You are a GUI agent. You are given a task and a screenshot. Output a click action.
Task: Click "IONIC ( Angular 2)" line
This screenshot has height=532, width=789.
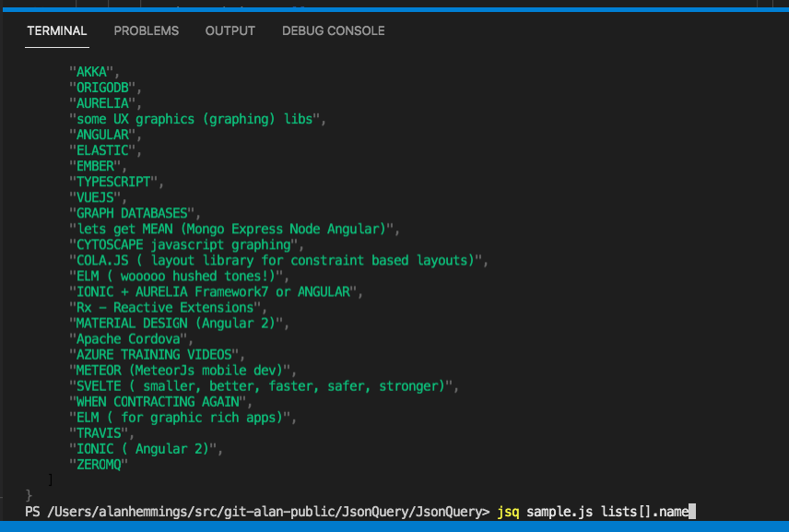point(146,449)
